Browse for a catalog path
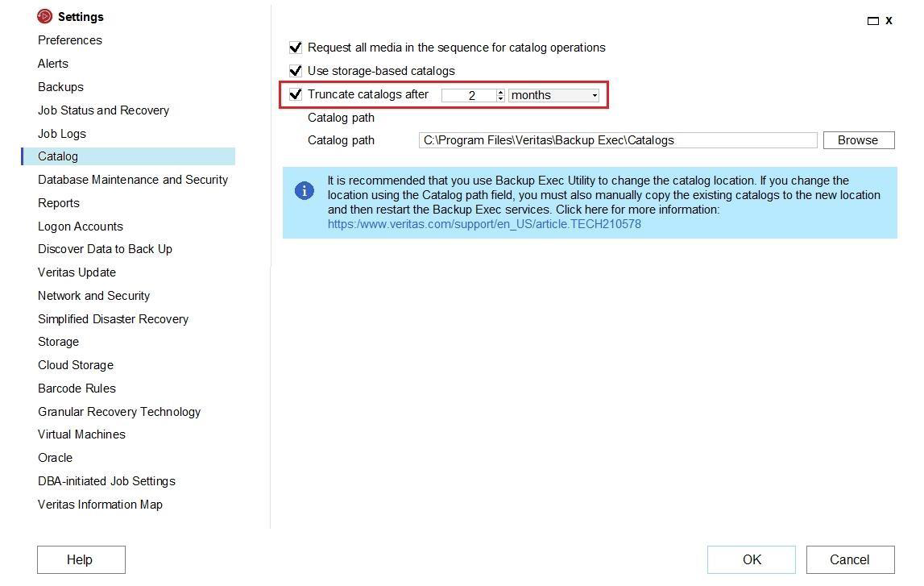The image size is (924, 586). (x=858, y=140)
